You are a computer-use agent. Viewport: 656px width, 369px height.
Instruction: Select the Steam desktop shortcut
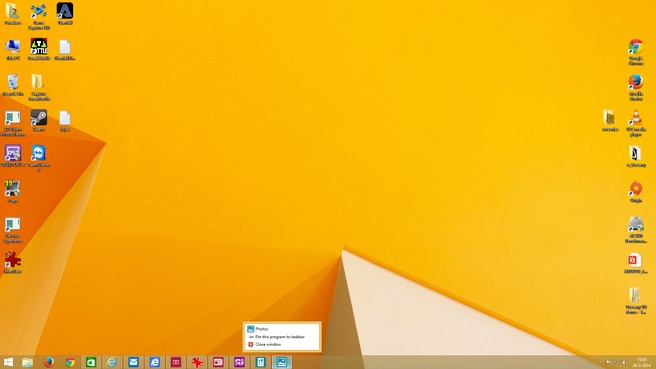38,121
